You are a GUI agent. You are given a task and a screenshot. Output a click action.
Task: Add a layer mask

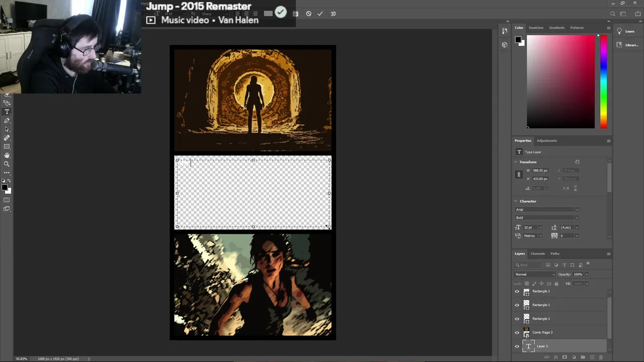(x=565, y=357)
